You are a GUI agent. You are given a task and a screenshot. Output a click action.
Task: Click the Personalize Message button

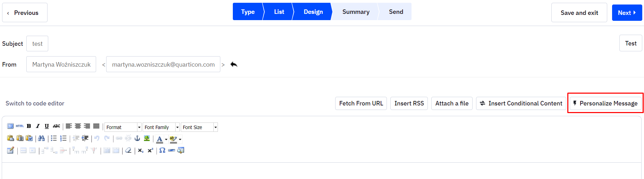pos(605,103)
